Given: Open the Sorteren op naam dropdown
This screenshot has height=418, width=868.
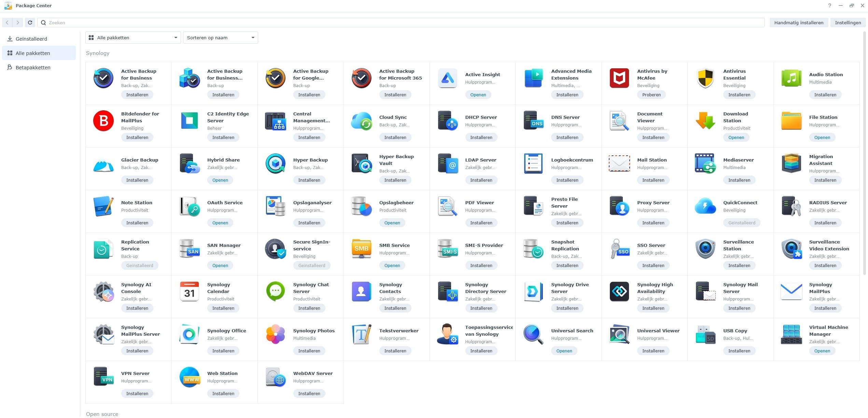Looking at the screenshot, I should coord(220,38).
